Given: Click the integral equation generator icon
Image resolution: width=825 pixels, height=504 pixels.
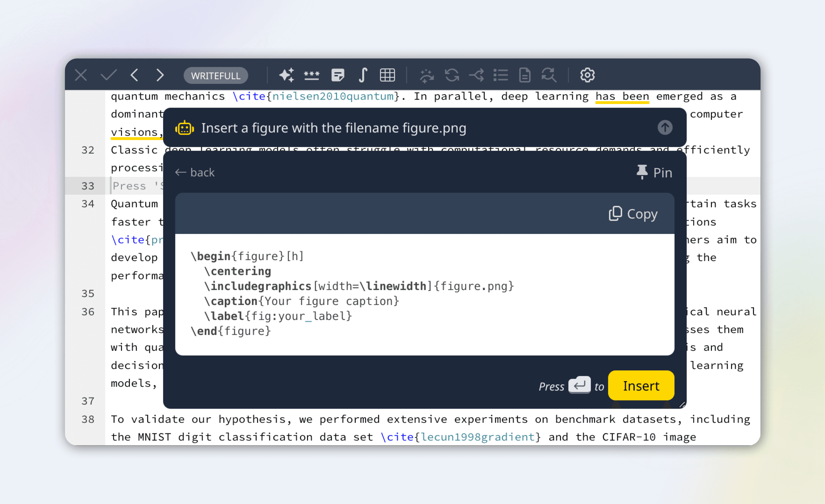Looking at the screenshot, I should [x=363, y=75].
